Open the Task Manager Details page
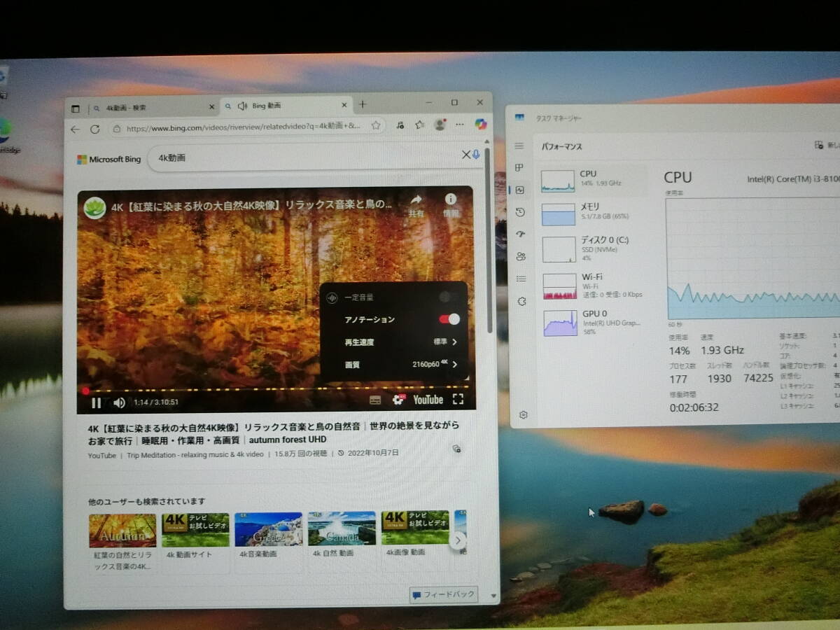The width and height of the screenshot is (840, 630). click(x=521, y=279)
